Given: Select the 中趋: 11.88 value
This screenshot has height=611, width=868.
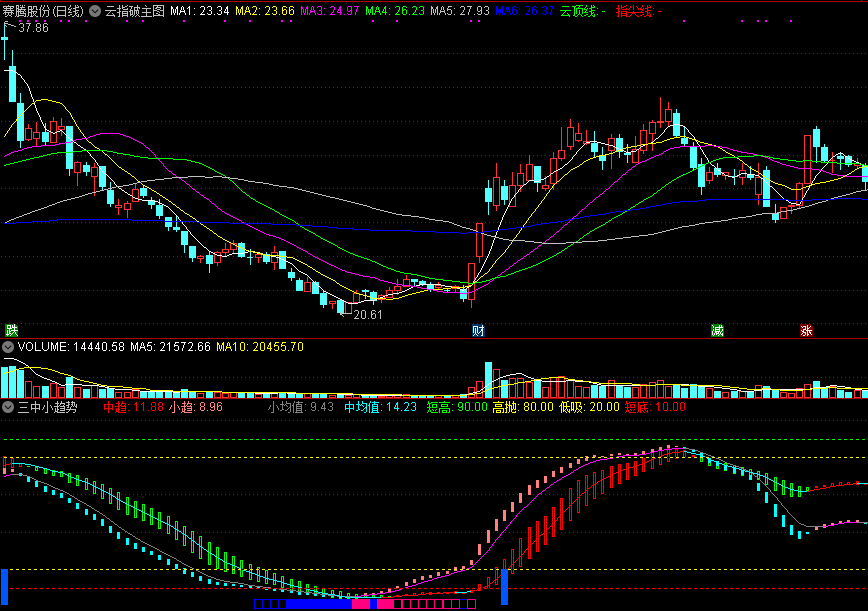Looking at the screenshot, I should 133,407.
